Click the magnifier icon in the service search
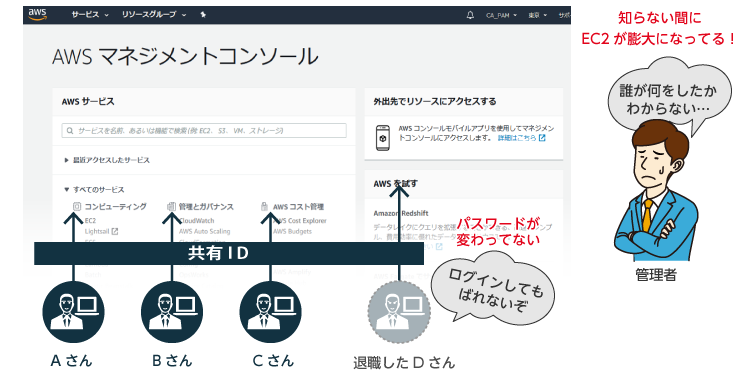Screen dimensions: 750x379 tap(70, 131)
